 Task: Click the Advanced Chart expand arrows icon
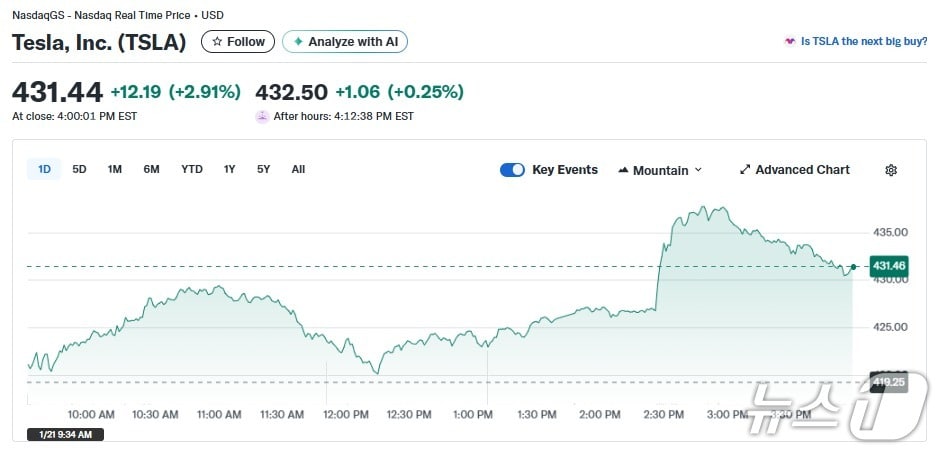[745, 170]
